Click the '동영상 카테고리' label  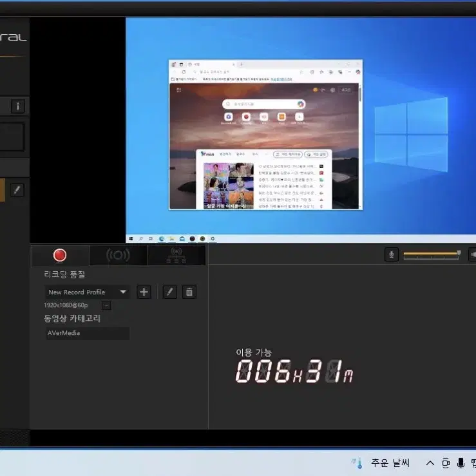click(x=72, y=318)
